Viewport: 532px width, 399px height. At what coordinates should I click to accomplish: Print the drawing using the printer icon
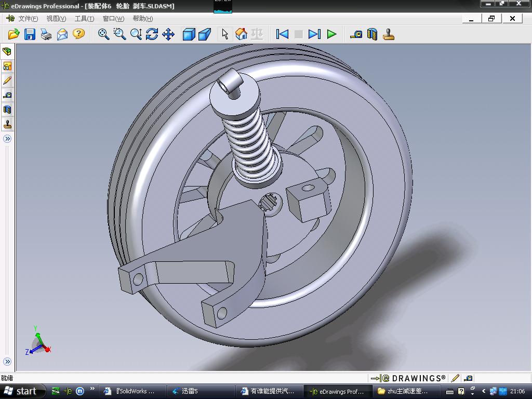click(46, 34)
